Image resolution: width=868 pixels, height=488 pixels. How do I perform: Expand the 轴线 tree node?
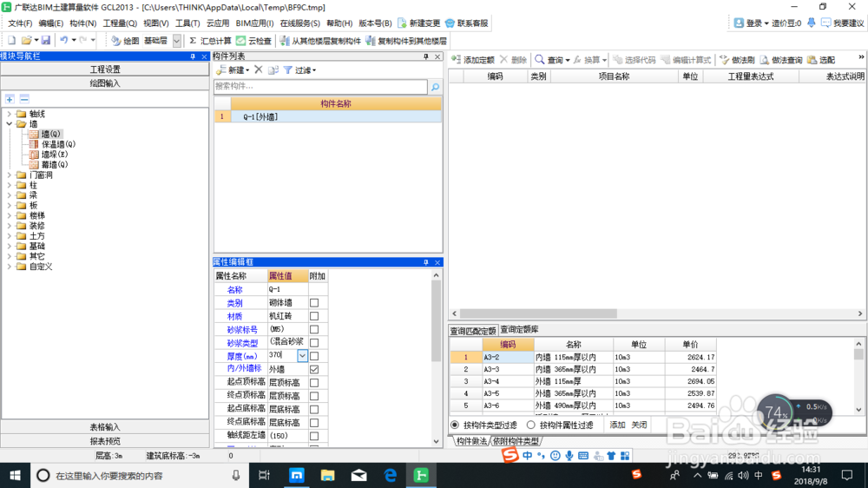(9, 114)
